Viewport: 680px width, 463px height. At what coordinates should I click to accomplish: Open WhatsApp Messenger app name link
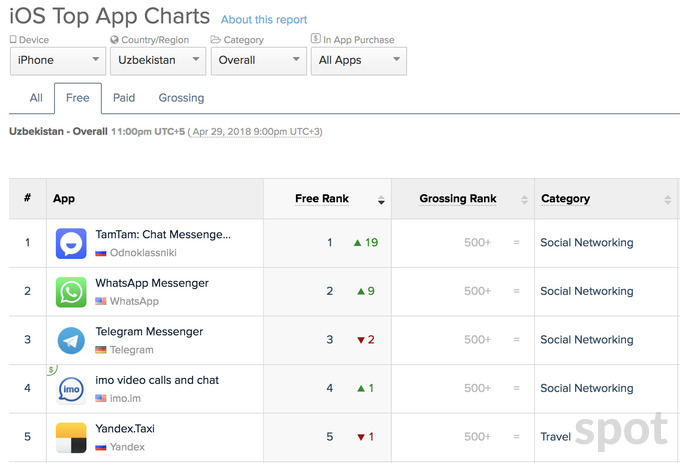coord(152,283)
